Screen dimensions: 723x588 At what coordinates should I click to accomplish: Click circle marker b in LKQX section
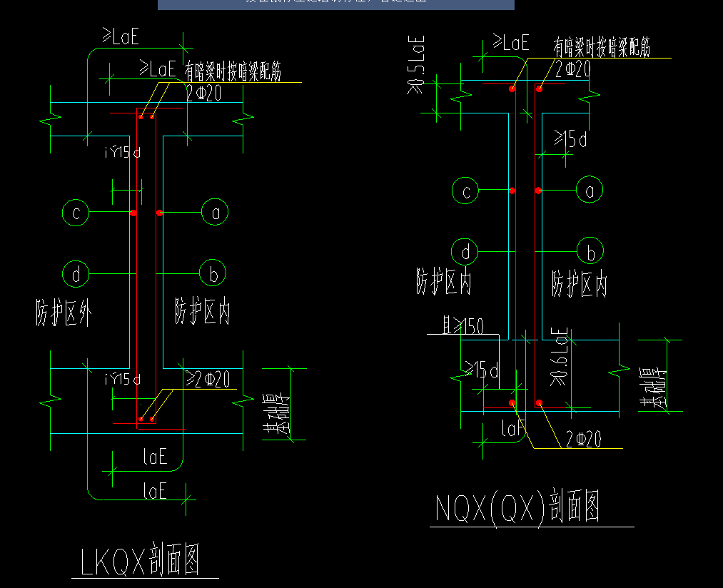[213, 273]
